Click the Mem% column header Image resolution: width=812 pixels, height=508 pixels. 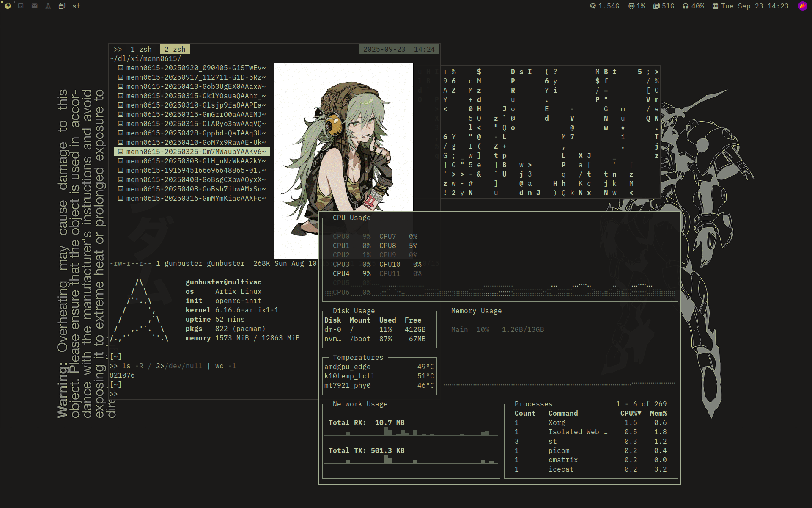click(x=658, y=413)
